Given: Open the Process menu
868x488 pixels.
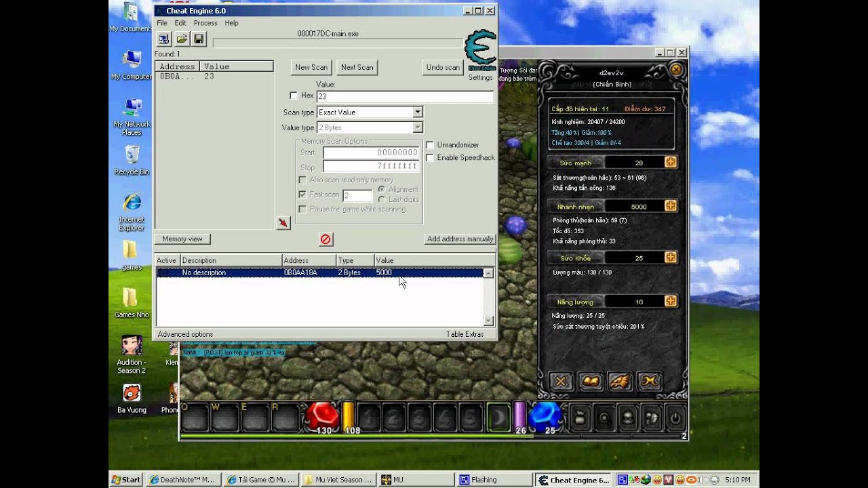Looking at the screenshot, I should [x=205, y=23].
